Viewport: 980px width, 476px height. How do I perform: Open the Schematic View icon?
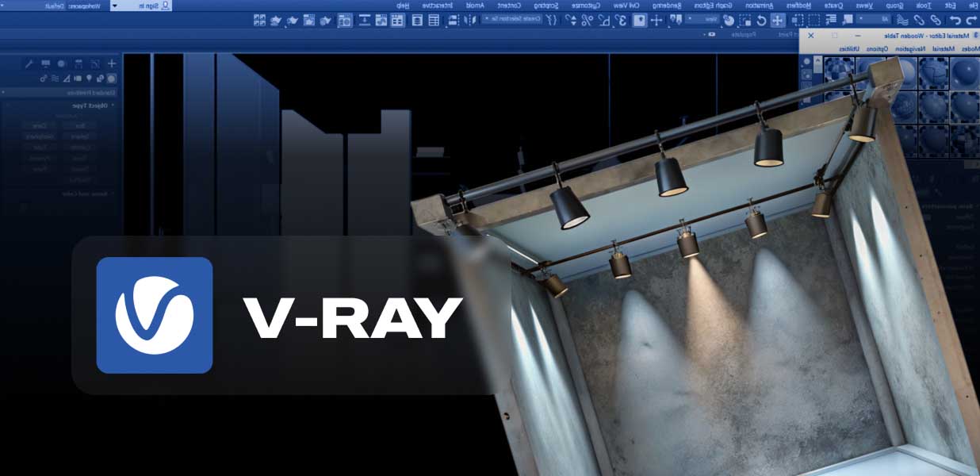coord(363,21)
